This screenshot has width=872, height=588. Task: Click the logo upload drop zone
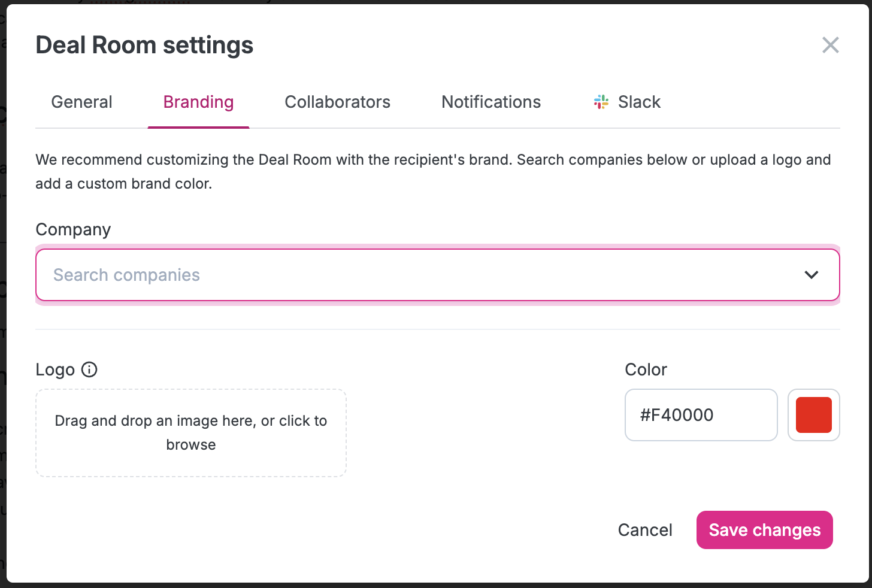pyautogui.click(x=191, y=433)
